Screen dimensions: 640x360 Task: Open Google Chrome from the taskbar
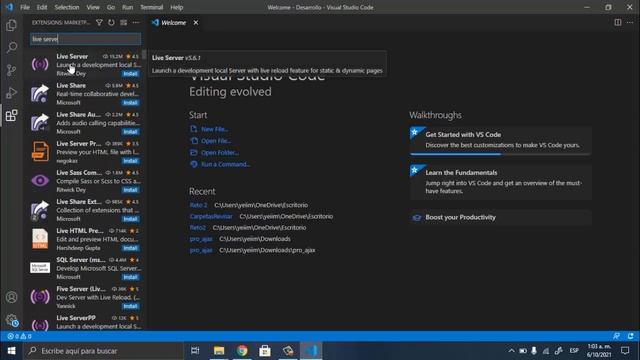[x=242, y=351]
